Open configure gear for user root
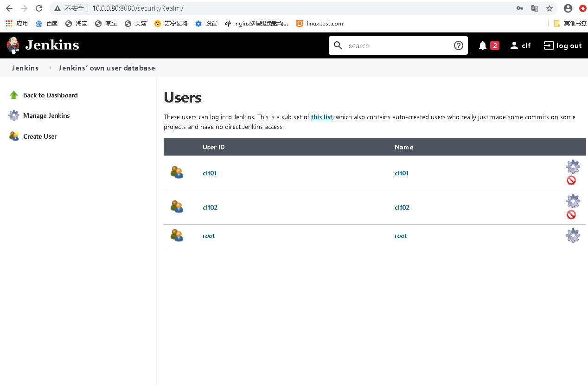This screenshot has height=385, width=588. (x=573, y=235)
